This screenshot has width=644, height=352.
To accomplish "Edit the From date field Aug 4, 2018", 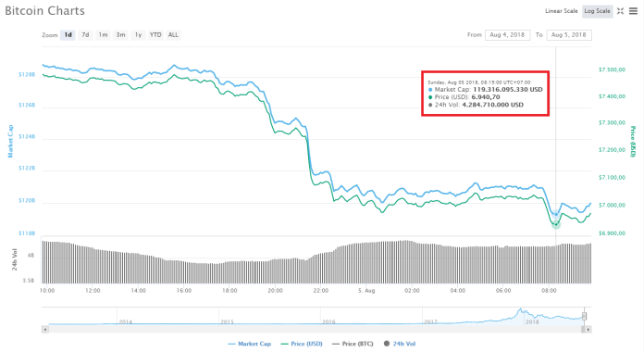I will click(x=507, y=35).
